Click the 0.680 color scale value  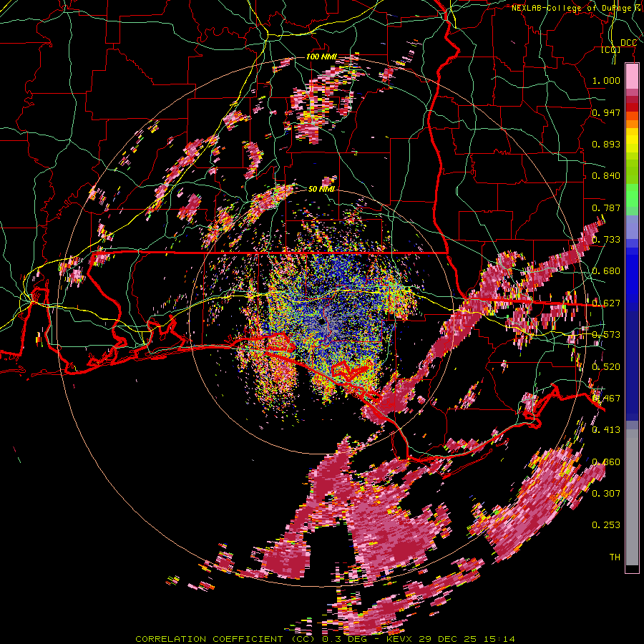click(x=606, y=271)
